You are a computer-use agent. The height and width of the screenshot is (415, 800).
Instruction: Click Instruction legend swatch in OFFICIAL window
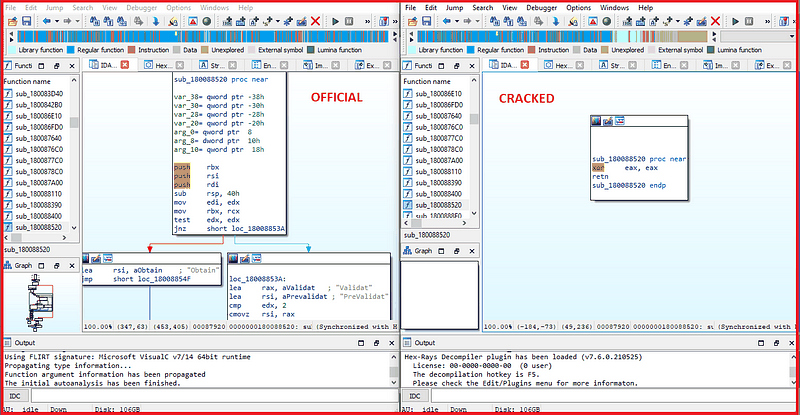click(132, 50)
